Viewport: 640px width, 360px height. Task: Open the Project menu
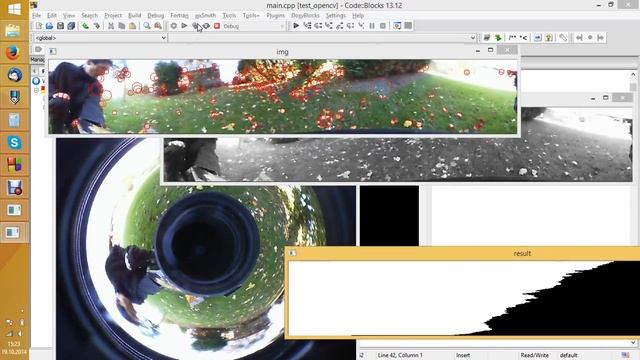coord(113,16)
